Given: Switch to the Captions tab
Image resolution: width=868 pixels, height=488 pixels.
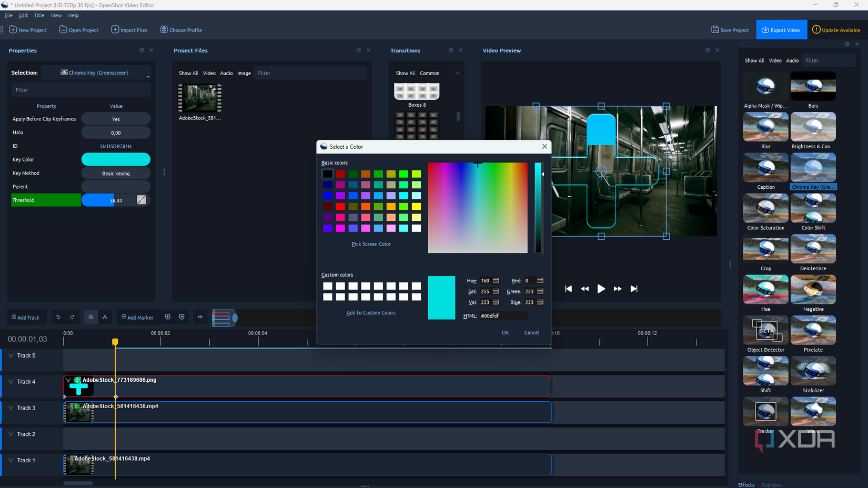Looking at the screenshot, I should [771, 484].
